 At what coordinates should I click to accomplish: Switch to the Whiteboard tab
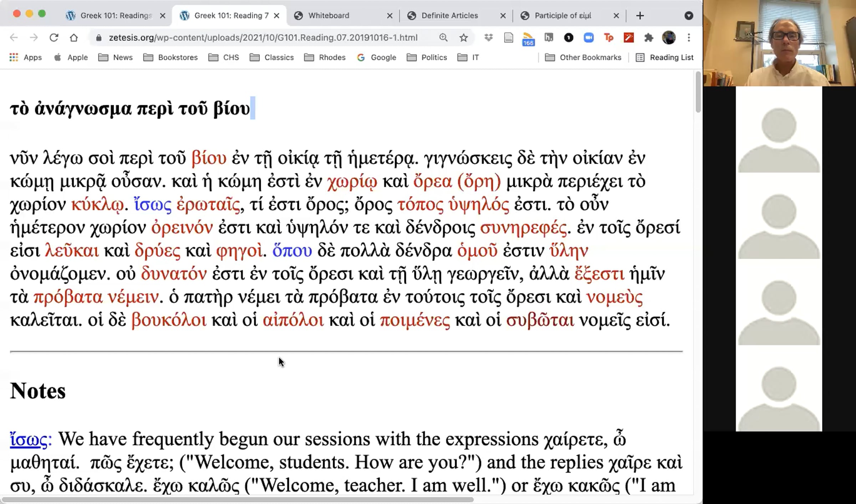coord(343,16)
